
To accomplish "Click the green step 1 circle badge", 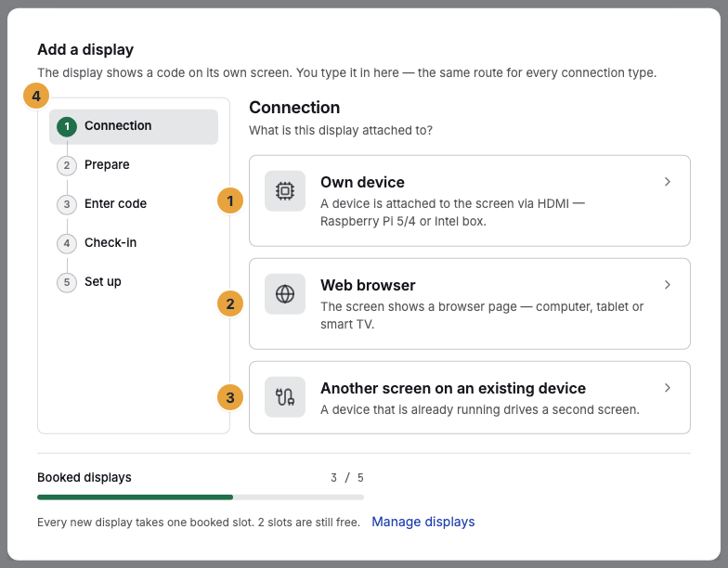I will 67,126.
